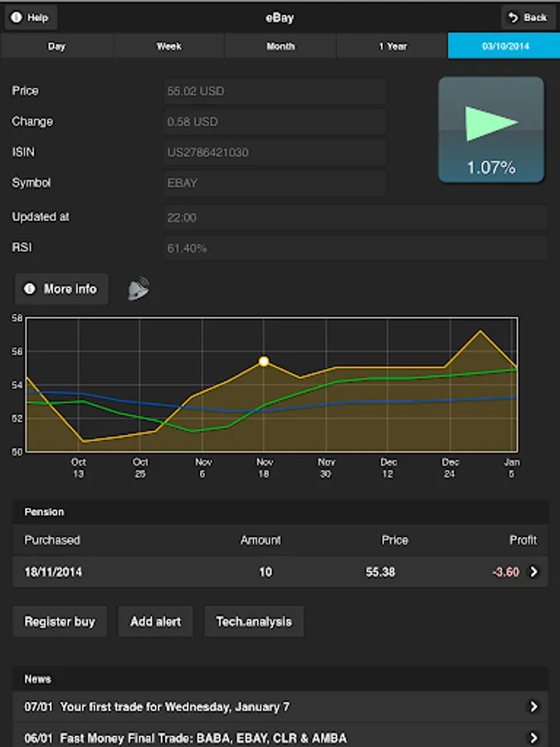Click the Pension portfolio header
Viewport: 560px width, 747px height.
[x=280, y=511]
